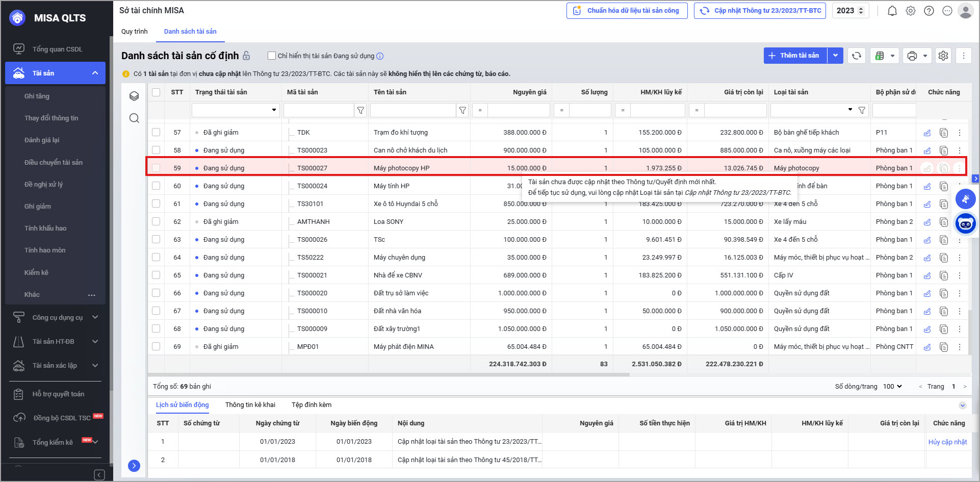
Task: Click the Tên tài sản filter input
Action: (x=412, y=110)
